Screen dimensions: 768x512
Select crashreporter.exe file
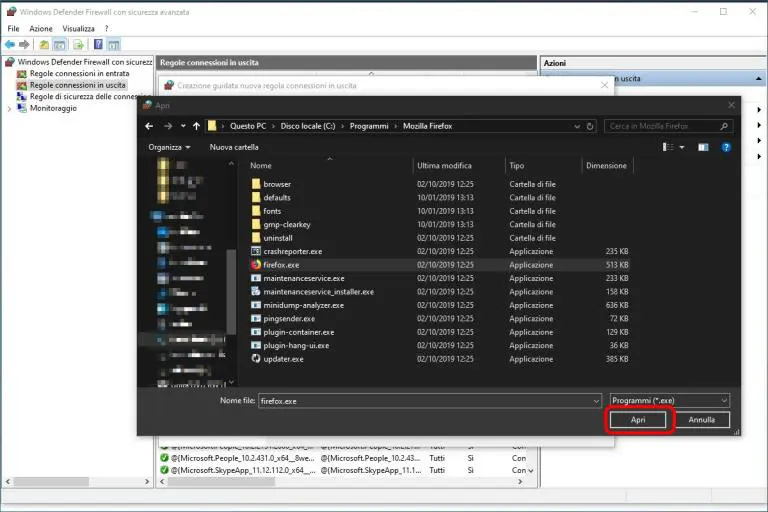click(293, 251)
